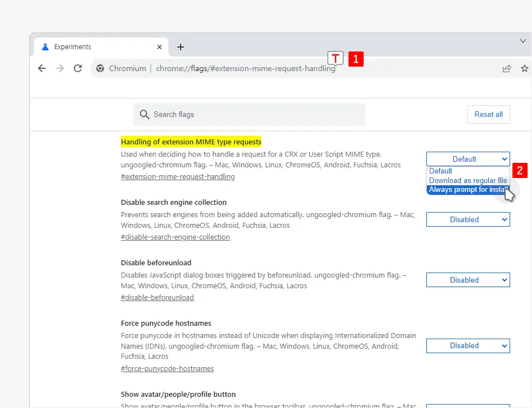Select the Always prompt for install option
Viewport: 532px width, 408px height.
(468, 190)
